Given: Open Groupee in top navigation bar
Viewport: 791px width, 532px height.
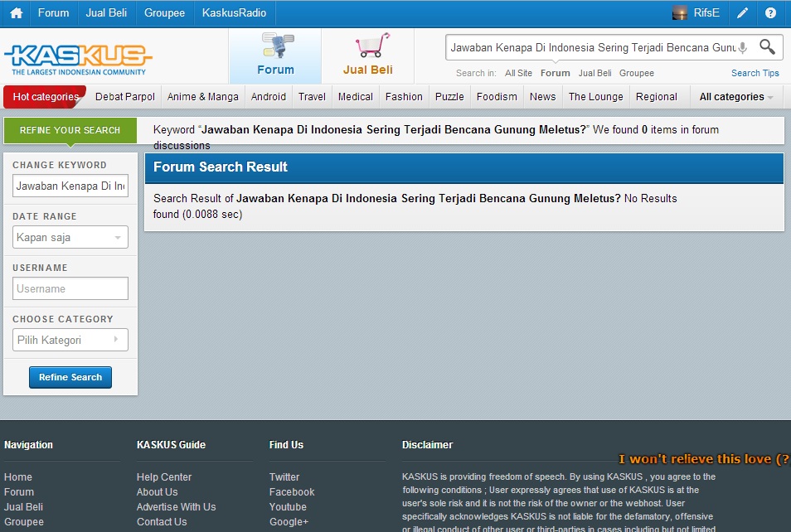Looking at the screenshot, I should tap(164, 12).
